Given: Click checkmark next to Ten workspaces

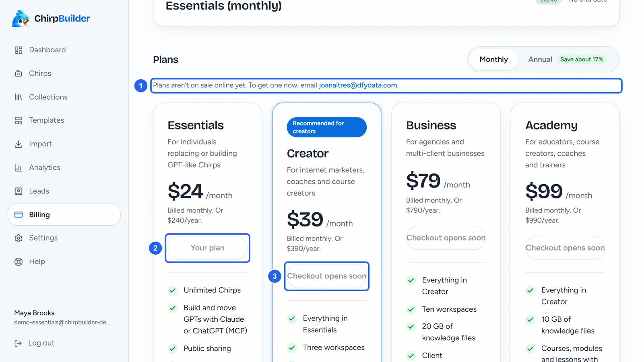Looking at the screenshot, I should (x=411, y=309).
